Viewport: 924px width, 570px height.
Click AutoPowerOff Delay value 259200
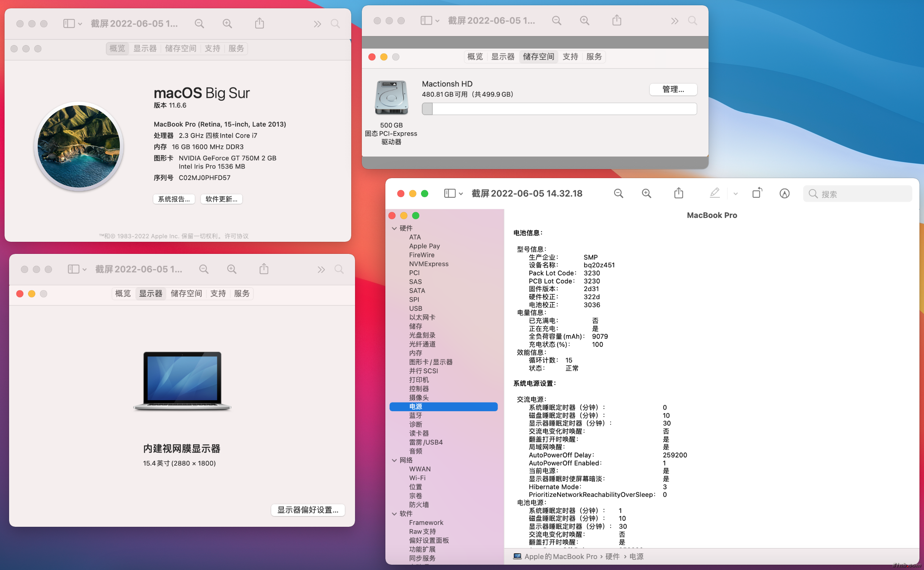pyautogui.click(x=675, y=455)
